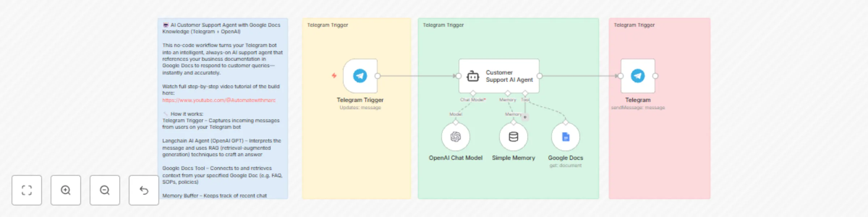Click the 'Google Docs Tool' description paragraph
This screenshot has width=868, height=217.
222,175
